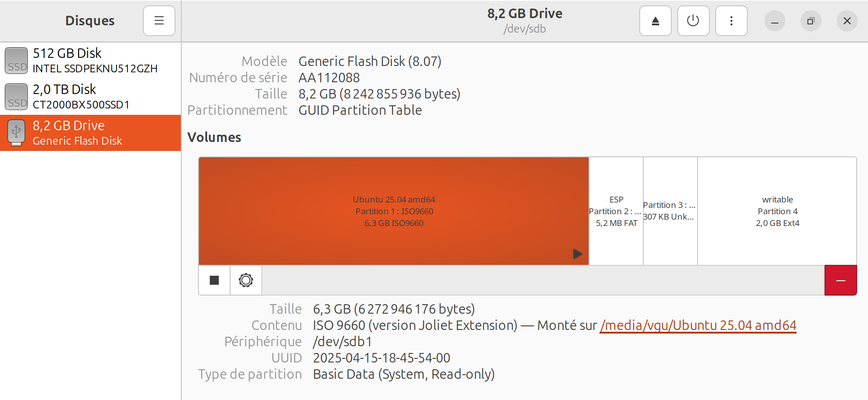
Task: Click the partition size 6,3 GB value
Action: click(394, 309)
